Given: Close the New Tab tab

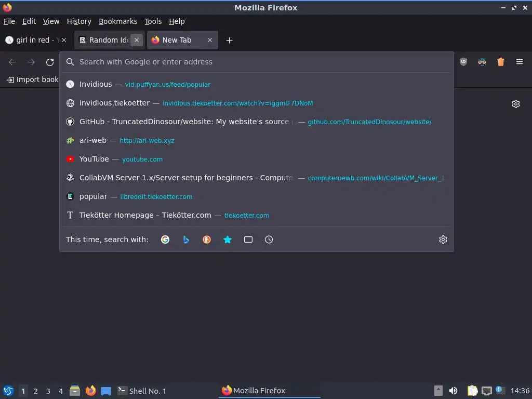Looking at the screenshot, I should [x=210, y=40].
